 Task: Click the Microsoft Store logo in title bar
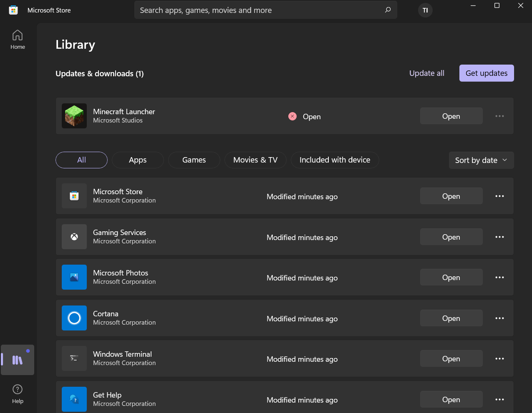pos(13,10)
